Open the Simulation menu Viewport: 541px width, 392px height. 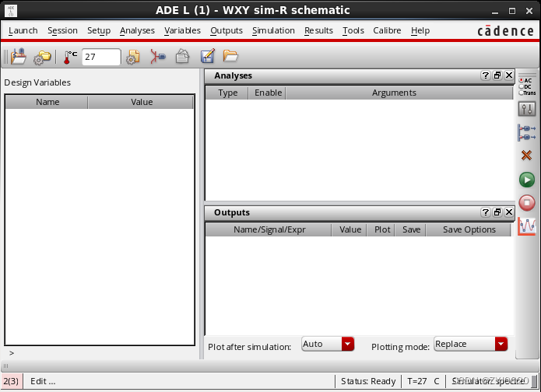(273, 30)
